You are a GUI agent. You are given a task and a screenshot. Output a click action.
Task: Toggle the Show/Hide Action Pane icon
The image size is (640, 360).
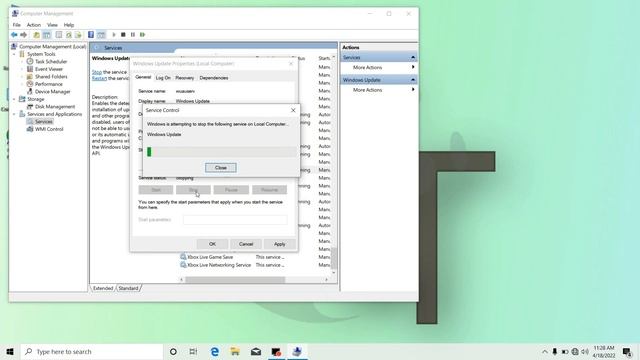coord(101,35)
